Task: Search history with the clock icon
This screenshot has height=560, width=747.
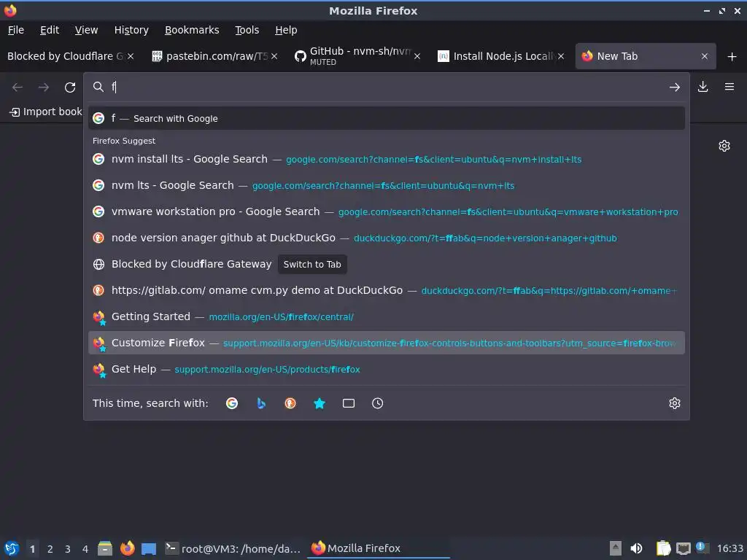Action: [377, 403]
